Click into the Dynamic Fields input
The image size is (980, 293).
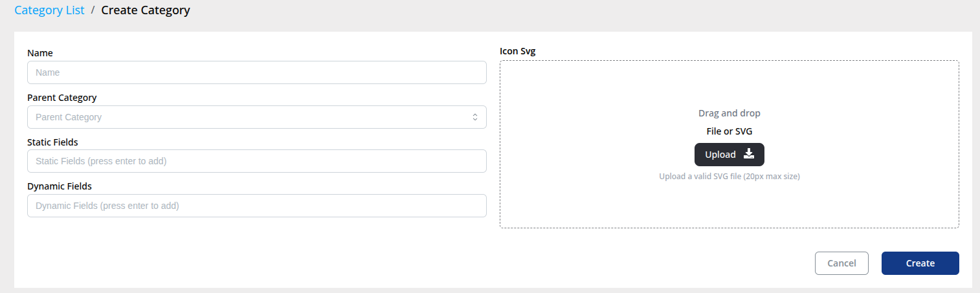click(256, 206)
